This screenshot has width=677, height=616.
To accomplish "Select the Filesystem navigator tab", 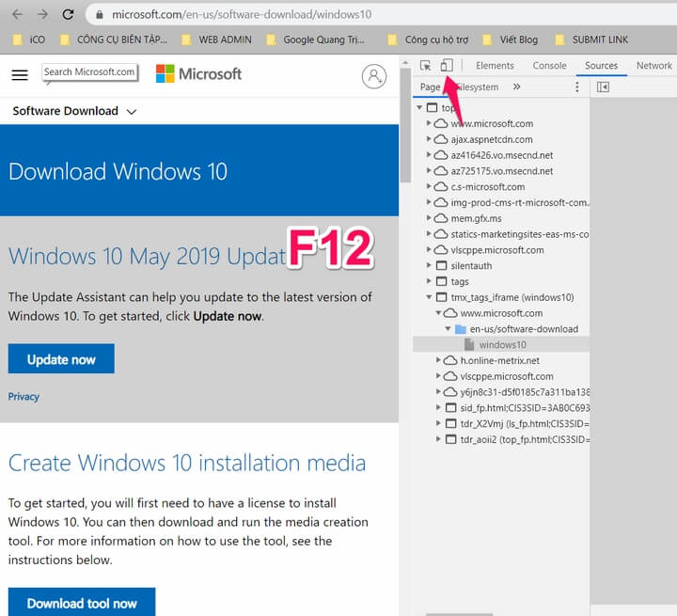I will (x=479, y=87).
